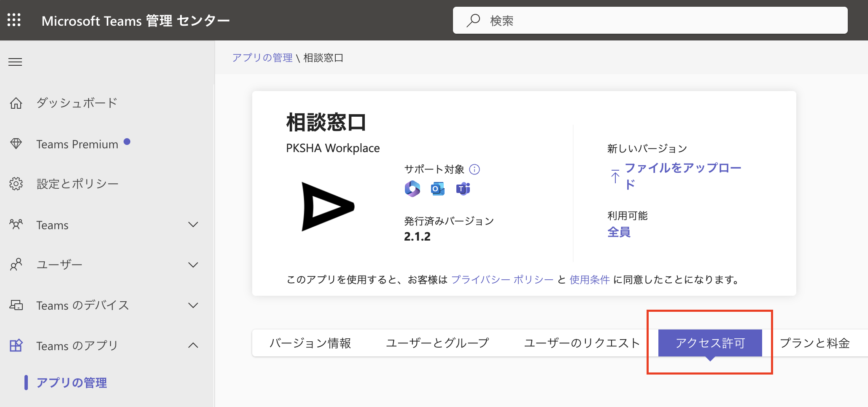Image resolution: width=868 pixels, height=407 pixels.
Task: Click the Teams people group icon
Action: [16, 224]
